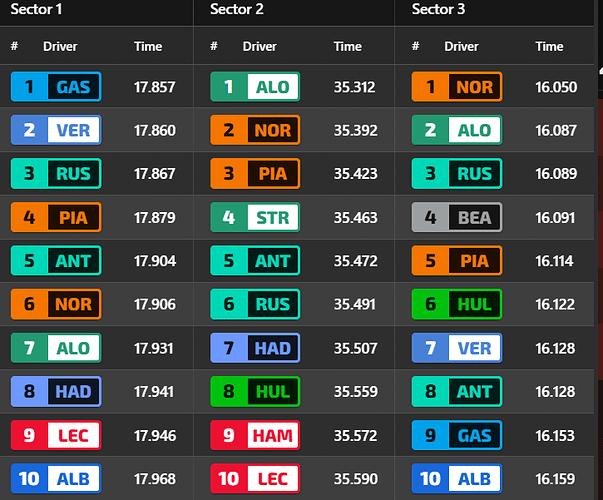Select NOR badge at top of Sector 3
The image size is (603, 500).
coord(456,87)
